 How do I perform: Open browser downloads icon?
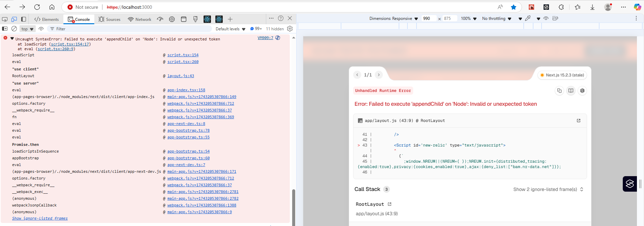click(x=592, y=7)
